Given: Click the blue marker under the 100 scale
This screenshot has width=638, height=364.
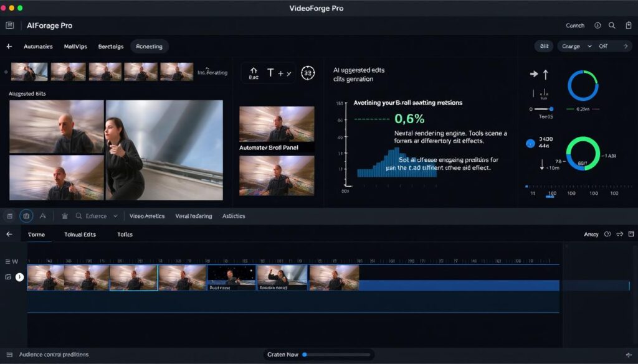Looking at the screenshot, I should [x=550, y=197].
